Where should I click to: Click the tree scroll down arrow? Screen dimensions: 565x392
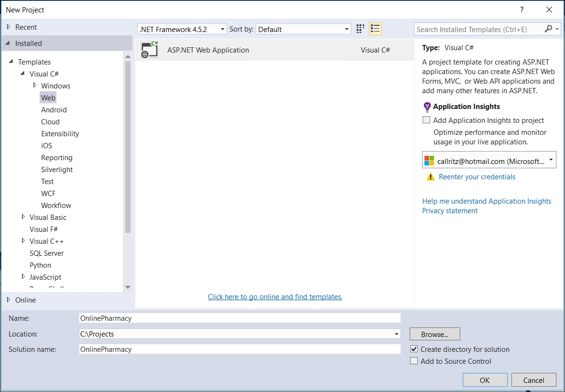(128, 287)
